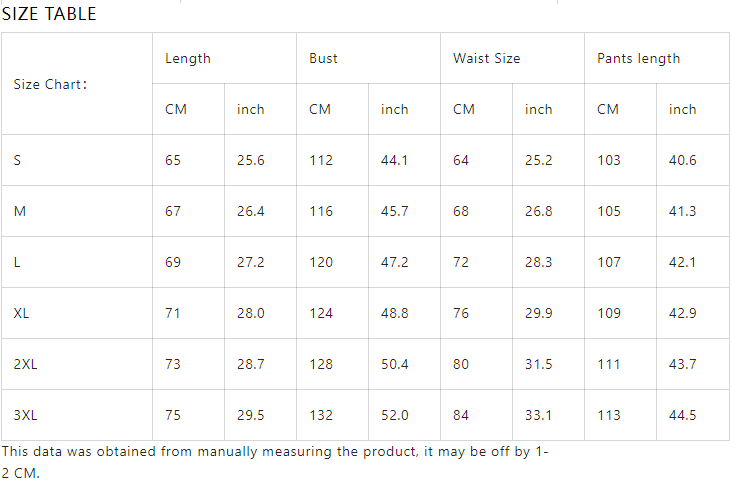Click the 50.4 inch bust cell
This screenshot has width=742, height=487.
click(x=394, y=364)
